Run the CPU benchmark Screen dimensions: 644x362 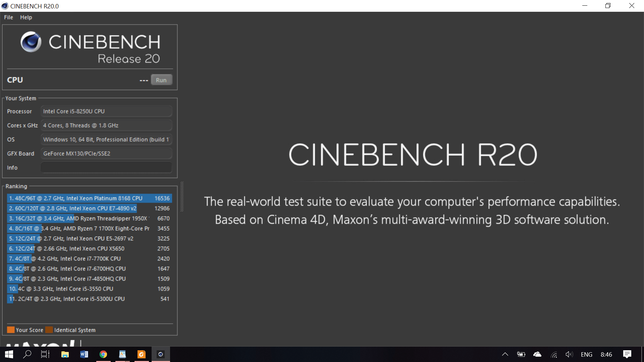[161, 80]
